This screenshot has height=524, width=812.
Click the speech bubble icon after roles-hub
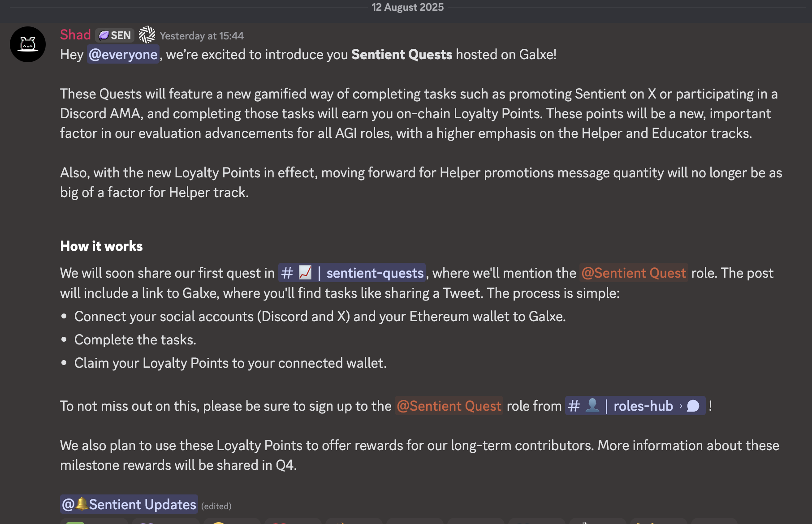tap(693, 406)
